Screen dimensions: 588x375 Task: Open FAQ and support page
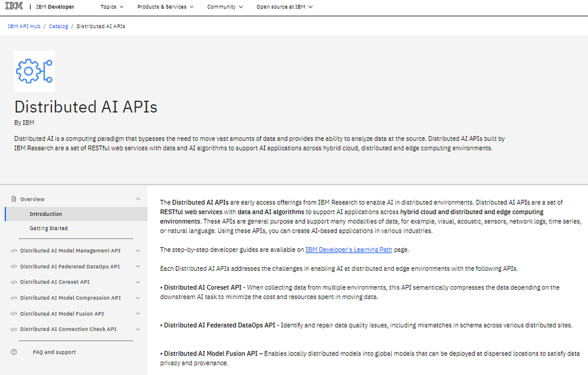point(54,352)
